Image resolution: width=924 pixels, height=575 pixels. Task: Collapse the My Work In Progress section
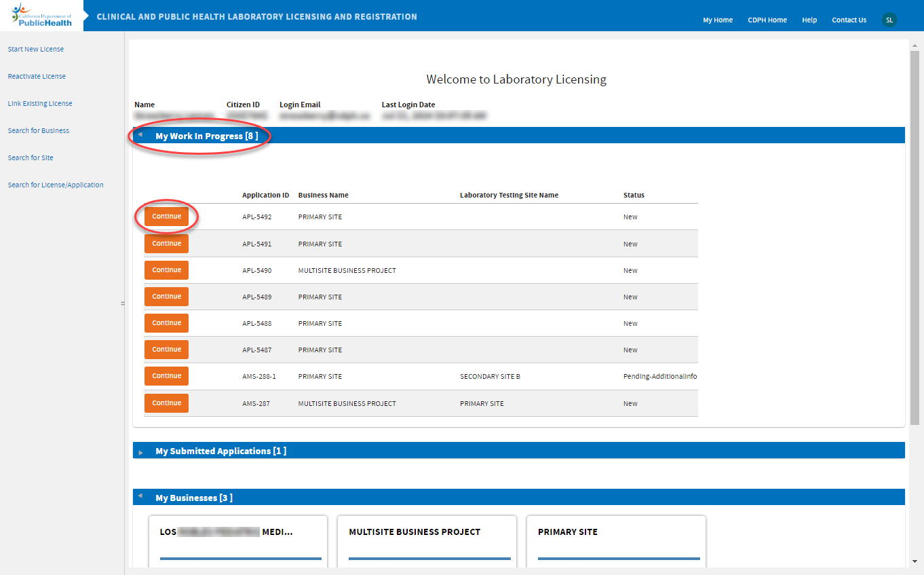pyautogui.click(x=140, y=136)
